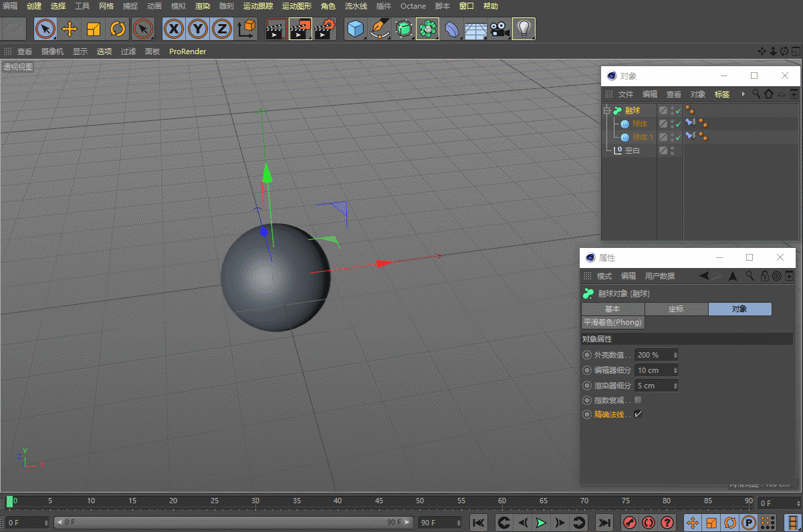Toggle enable checkmark for 融球 object
This screenshot has width=803, height=532.
pos(678,111)
